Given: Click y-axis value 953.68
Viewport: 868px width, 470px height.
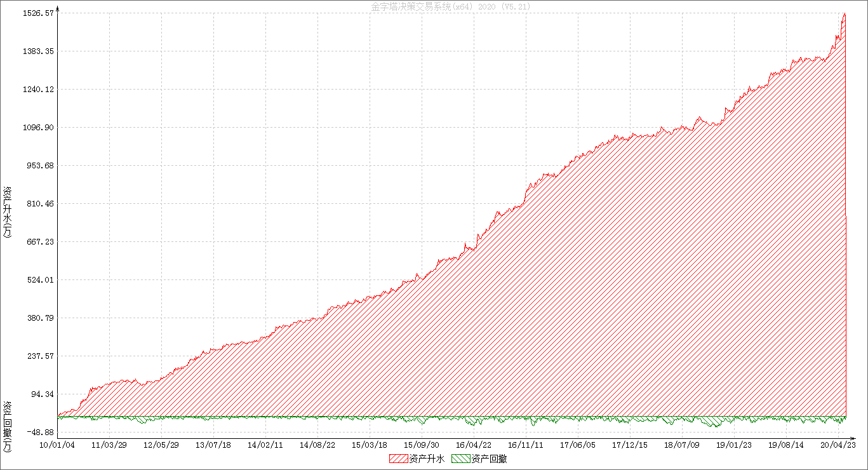Looking at the screenshot, I should tap(39, 165).
